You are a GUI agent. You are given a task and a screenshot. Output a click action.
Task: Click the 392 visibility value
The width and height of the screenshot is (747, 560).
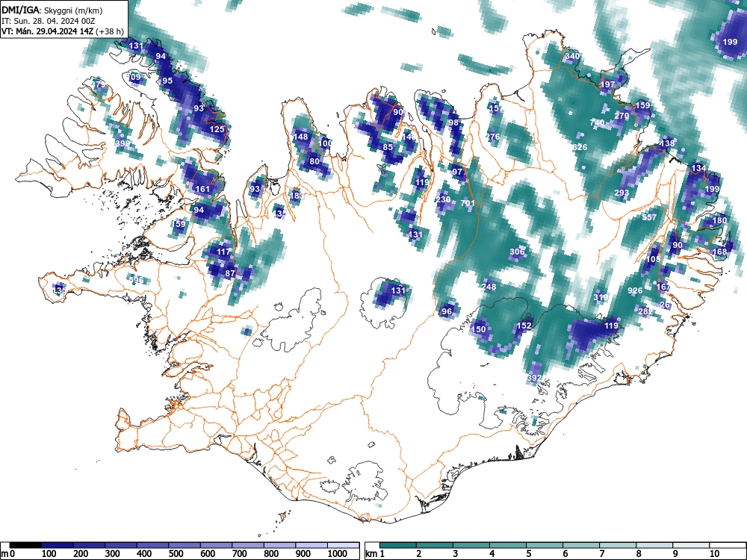coord(534,378)
